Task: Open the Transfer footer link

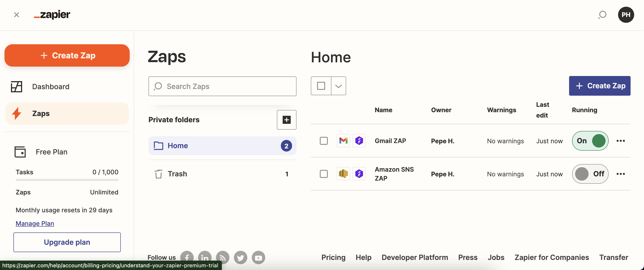Action: (614, 257)
